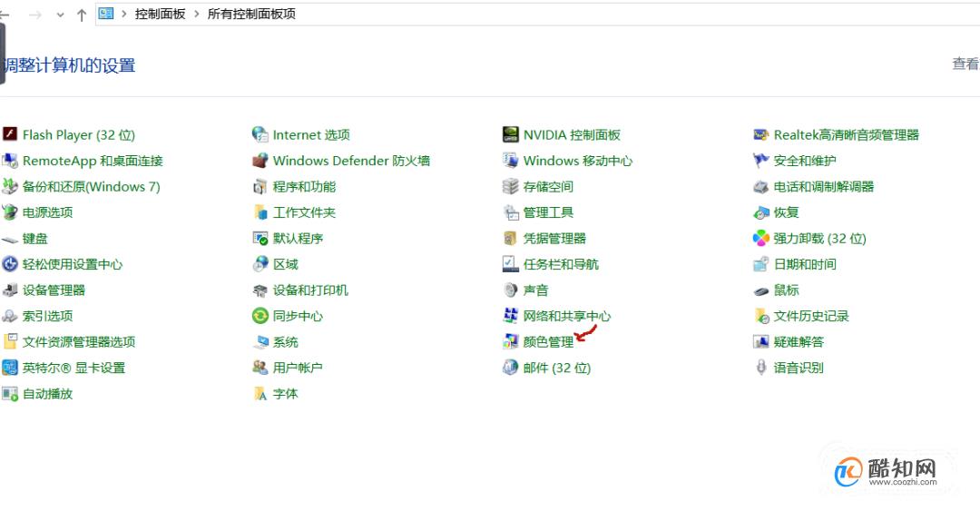This screenshot has width=980, height=521.
Task: Open the 键盘 keyboard icon
Action: click(x=10, y=239)
